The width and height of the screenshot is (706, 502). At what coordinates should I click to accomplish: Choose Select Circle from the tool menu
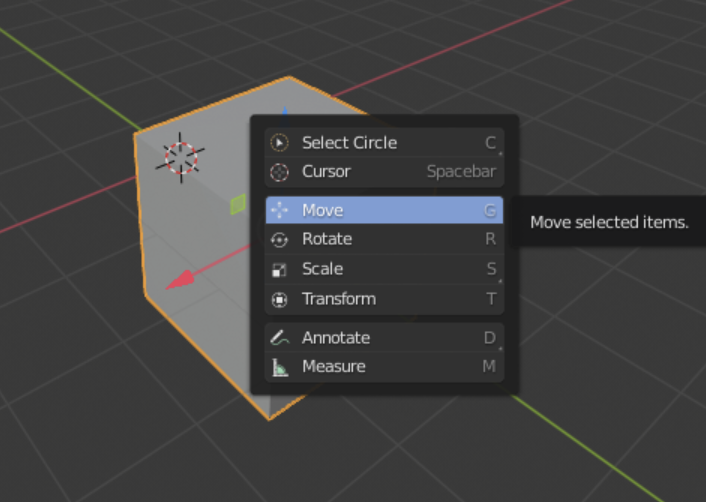(x=384, y=143)
